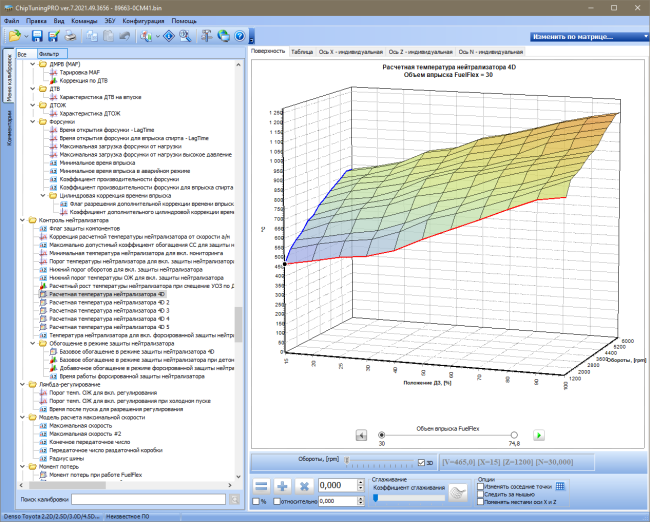The height and width of the screenshot is (522, 650).
Task: Check the 'относительно' checkbox
Action: 276,501
